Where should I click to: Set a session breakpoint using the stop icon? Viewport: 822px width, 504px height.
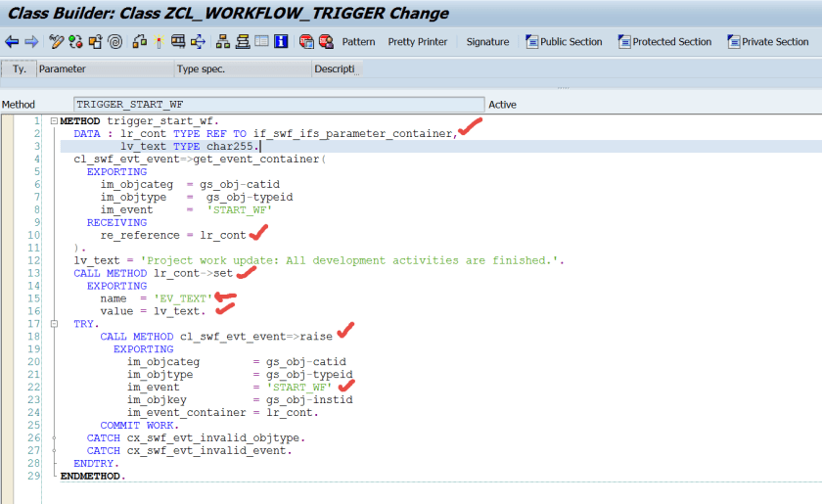click(306, 42)
